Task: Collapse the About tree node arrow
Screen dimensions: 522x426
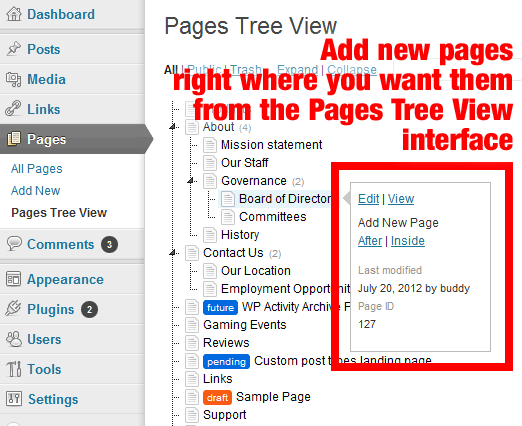Action: 173,127
